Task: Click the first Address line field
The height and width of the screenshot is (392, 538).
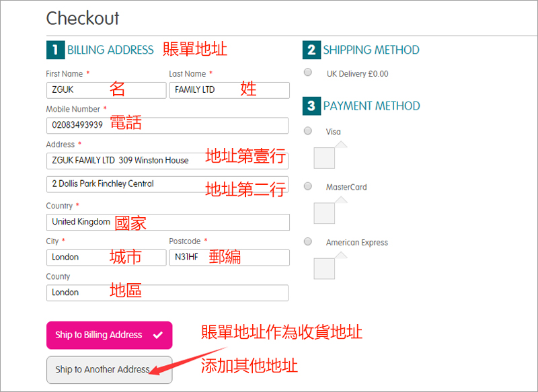Action: pyautogui.click(x=167, y=160)
